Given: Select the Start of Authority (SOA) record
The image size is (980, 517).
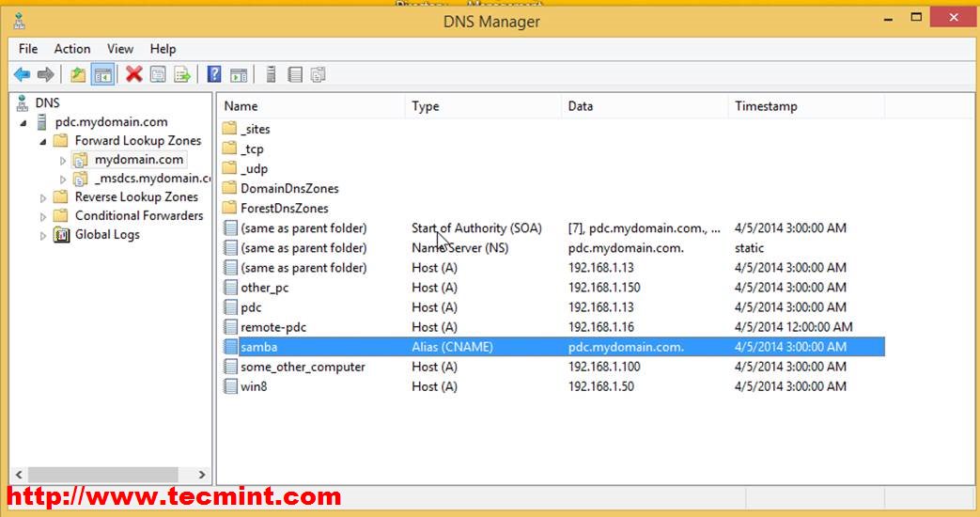Looking at the screenshot, I should pyautogui.click(x=553, y=228).
